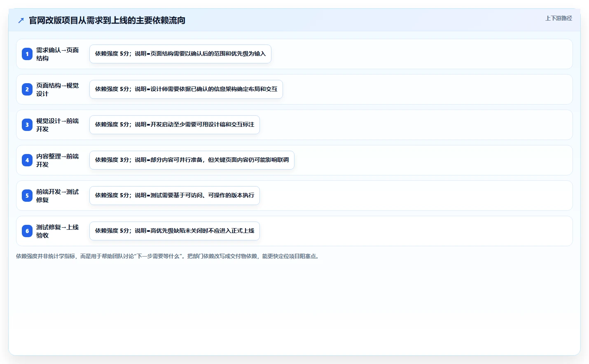589x364 pixels.
Task: Click the step 2 number badge
Action: click(27, 89)
